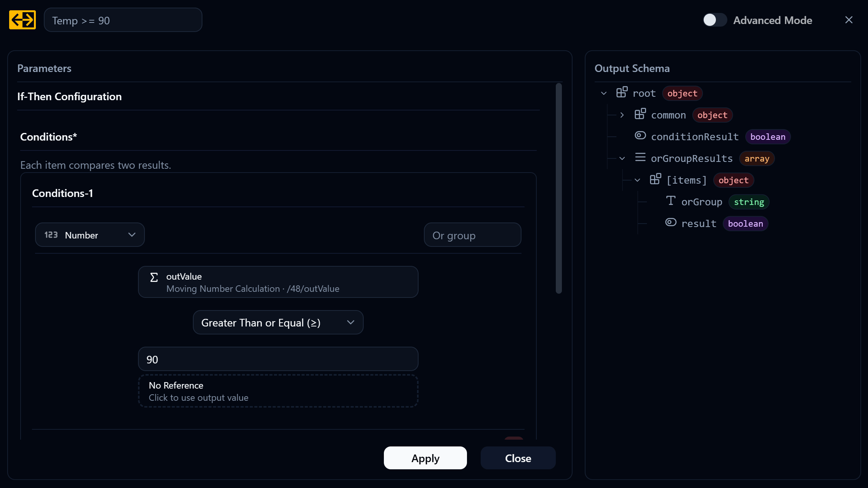Screen dimensions: 868x488
Task: Click the orGroupResults array list icon
Action: point(640,157)
